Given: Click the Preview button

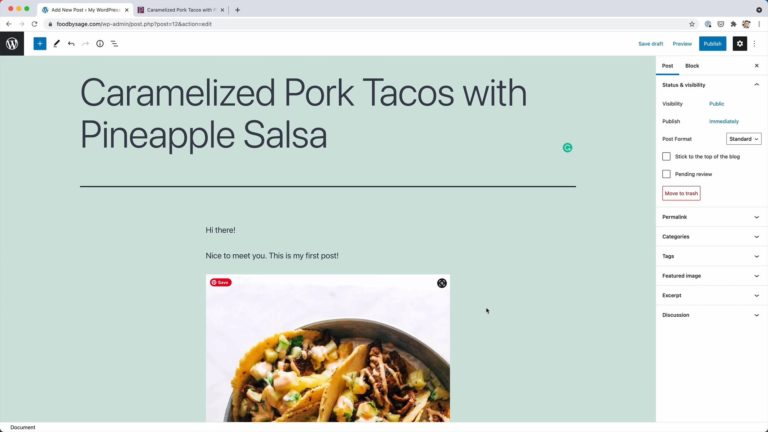Looking at the screenshot, I should (x=682, y=44).
